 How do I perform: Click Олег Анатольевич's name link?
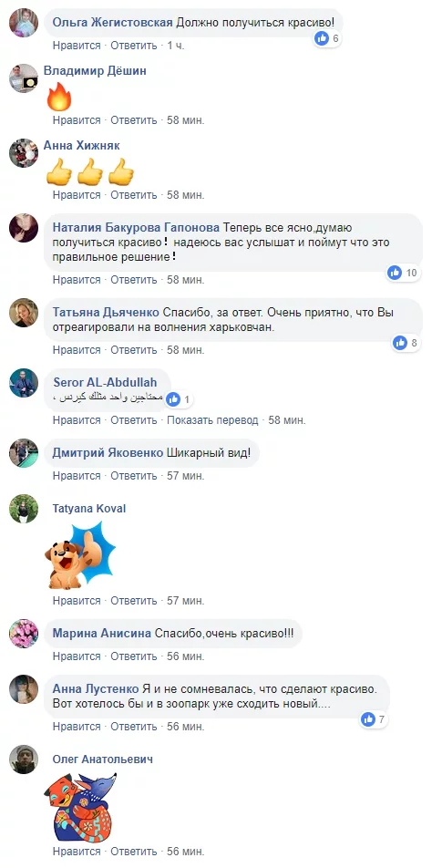103,759
